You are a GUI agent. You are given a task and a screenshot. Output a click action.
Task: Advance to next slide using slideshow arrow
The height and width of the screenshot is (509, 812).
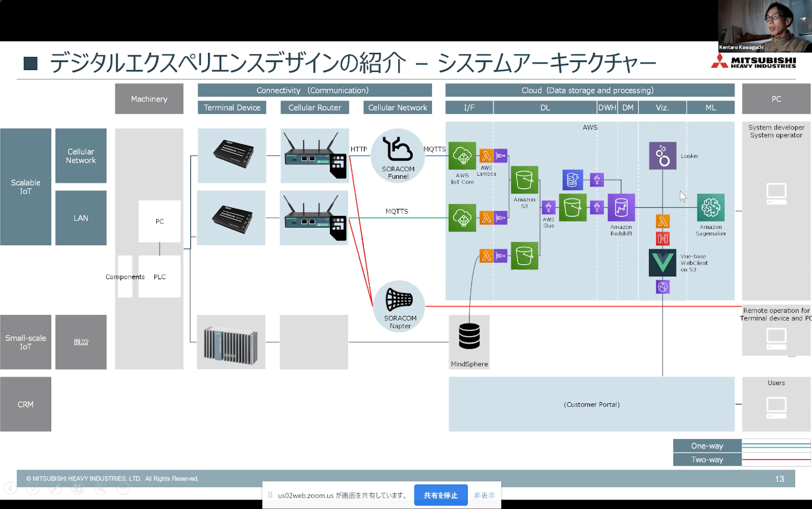coord(32,489)
